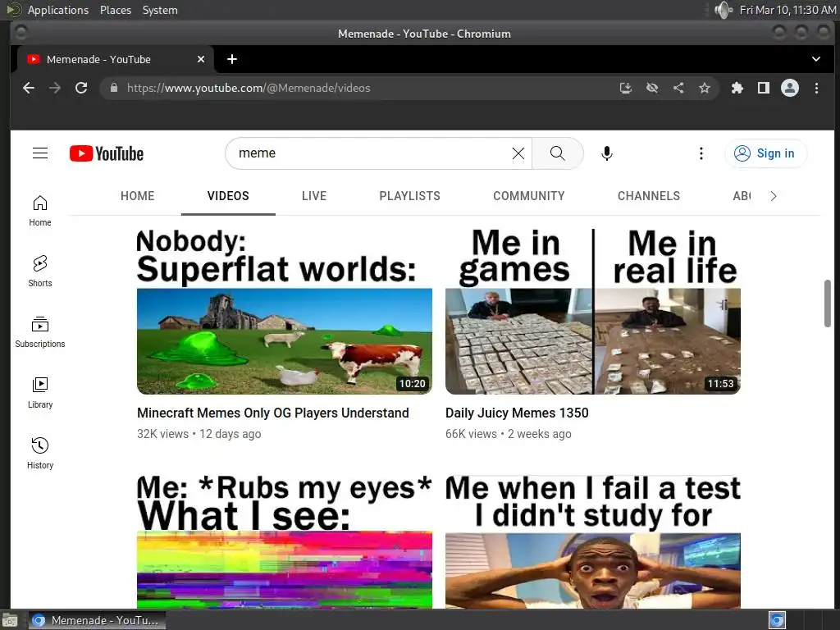Close the Memenade - YouTube tab
840x630 pixels.
[x=201, y=59]
